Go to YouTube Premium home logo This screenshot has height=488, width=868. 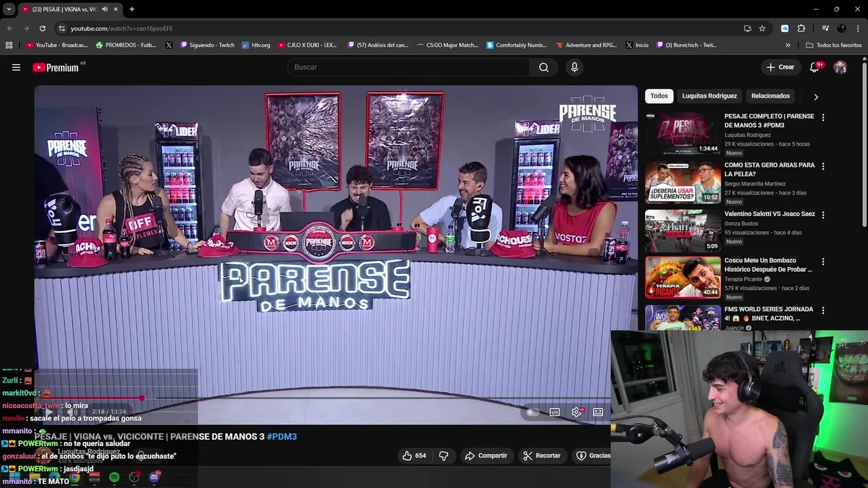click(x=56, y=67)
